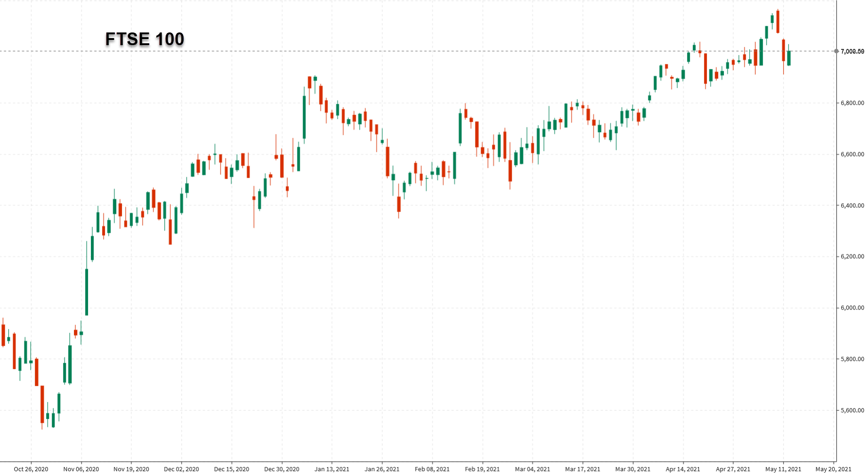This screenshot has height=475, width=868.
Task: Click the 6,000.00 price axis label
Action: tap(852, 308)
